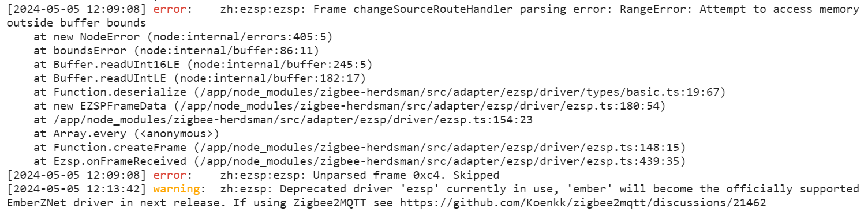868x219 pixels.
Task: Click the GitHub discussions URL
Action: point(583,203)
